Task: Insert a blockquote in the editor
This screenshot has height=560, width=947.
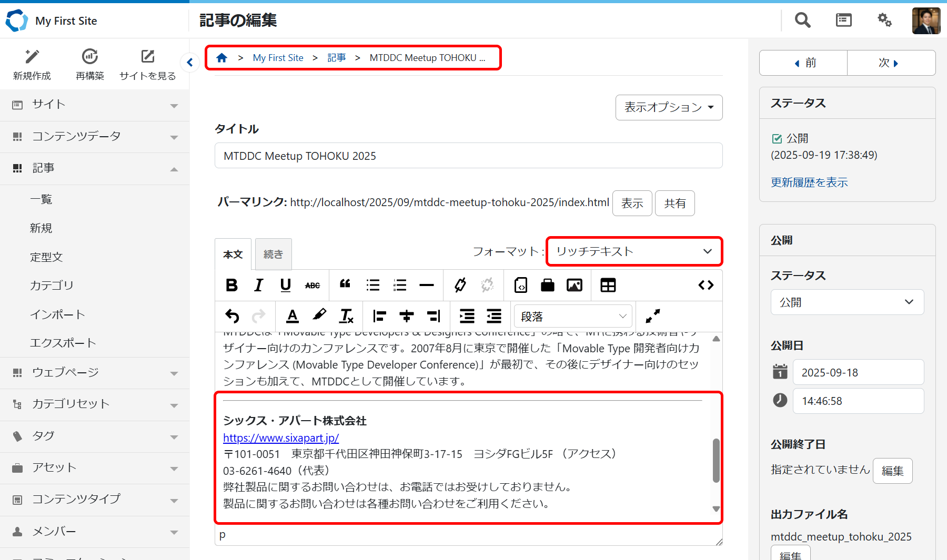Action: [345, 285]
